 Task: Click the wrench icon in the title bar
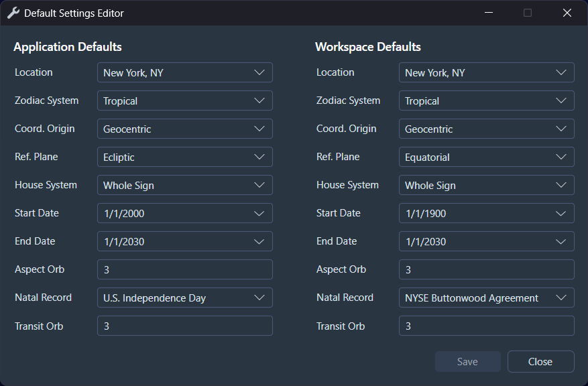(13, 13)
